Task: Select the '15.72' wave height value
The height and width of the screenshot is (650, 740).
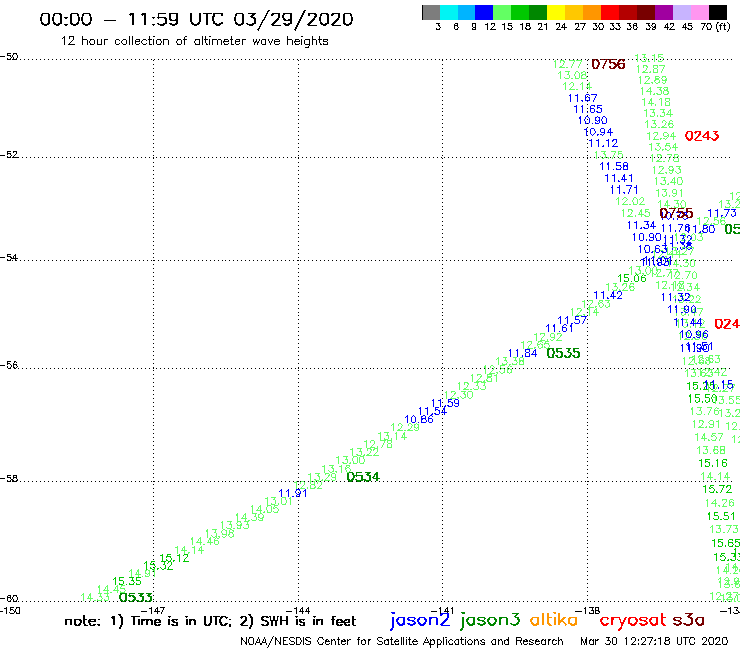Action: pos(717,490)
